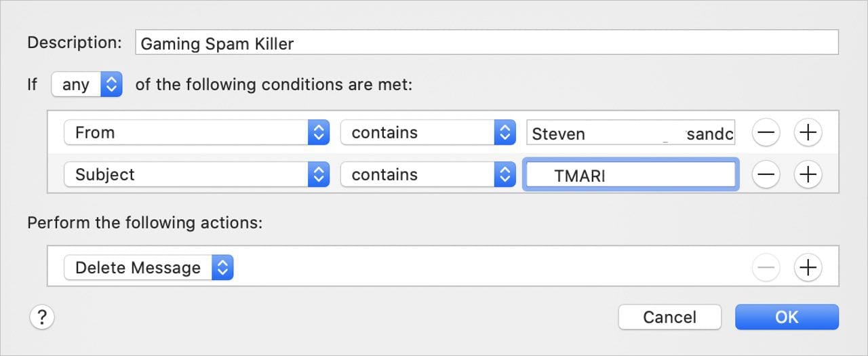The height and width of the screenshot is (356, 868).
Task: Confirm the rule with OK
Action: coord(787,317)
